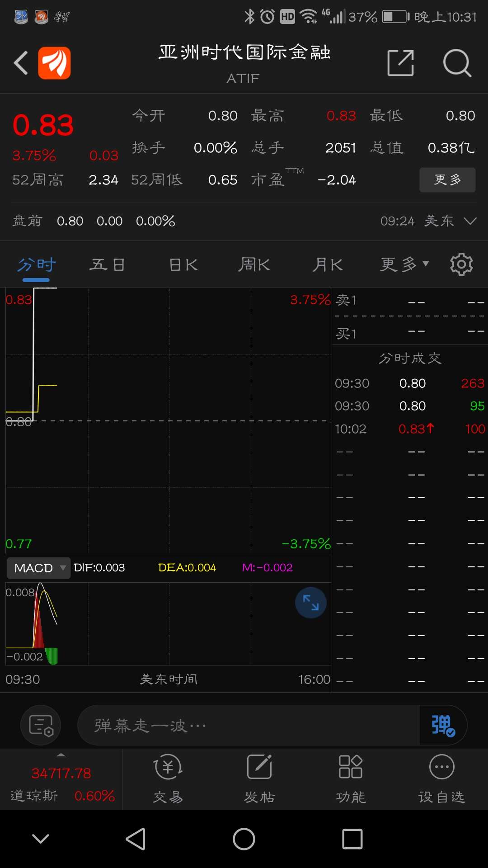The width and height of the screenshot is (488, 868).
Task: Tap the 最高 0.83 value
Action: coord(341,116)
